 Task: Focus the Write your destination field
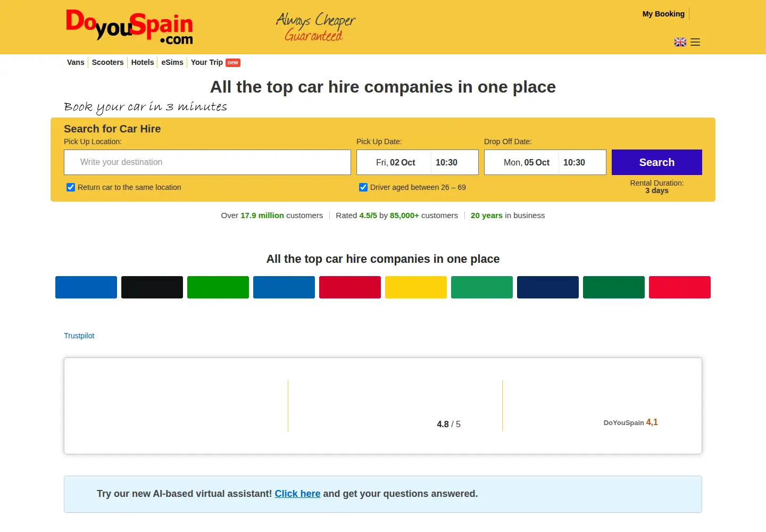click(x=207, y=162)
